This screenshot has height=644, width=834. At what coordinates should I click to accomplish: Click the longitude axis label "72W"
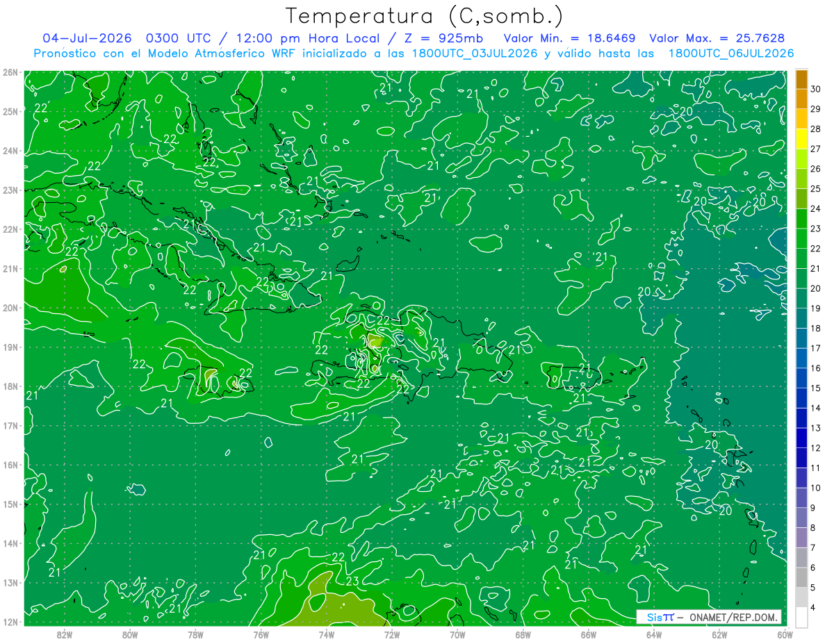(392, 634)
